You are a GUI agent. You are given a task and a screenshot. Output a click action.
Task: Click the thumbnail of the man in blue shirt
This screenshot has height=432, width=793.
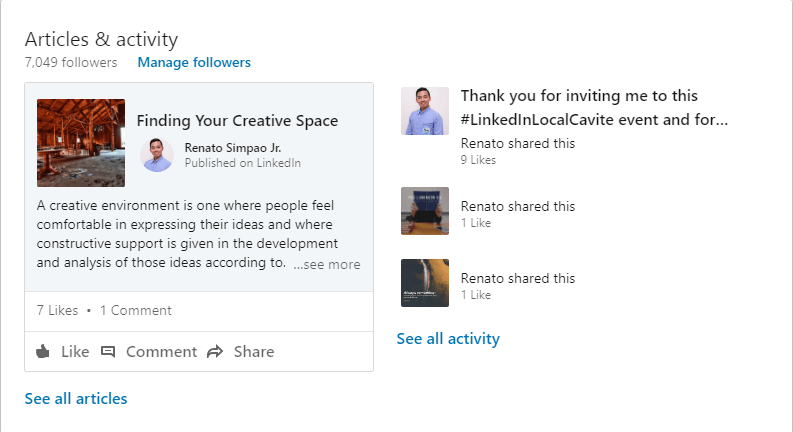(x=425, y=111)
